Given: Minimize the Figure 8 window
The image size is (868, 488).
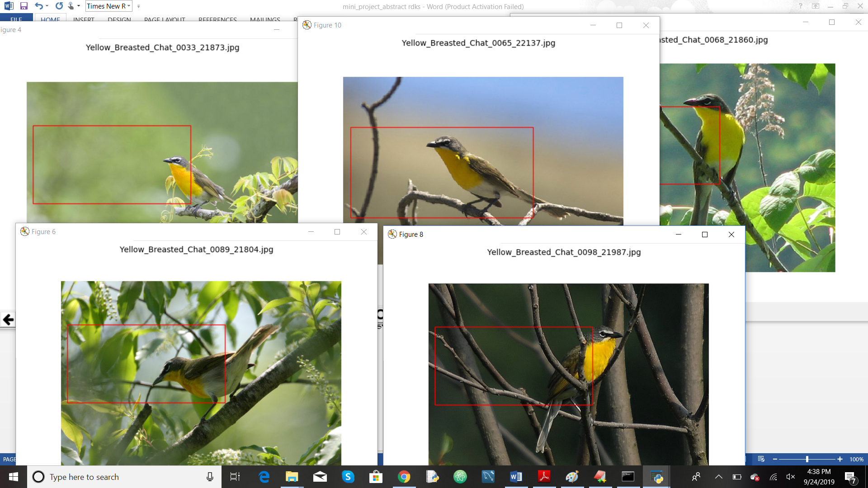Looking at the screenshot, I should tap(679, 235).
